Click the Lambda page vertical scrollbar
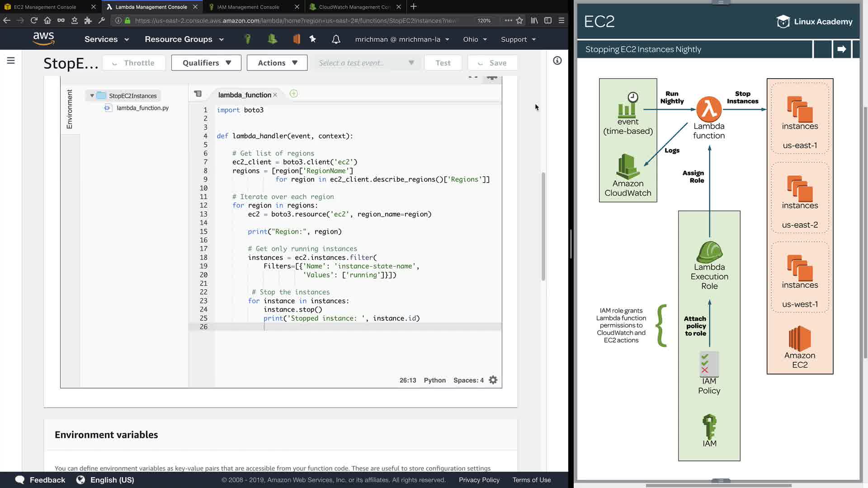This screenshot has width=868, height=488. pyautogui.click(x=543, y=226)
